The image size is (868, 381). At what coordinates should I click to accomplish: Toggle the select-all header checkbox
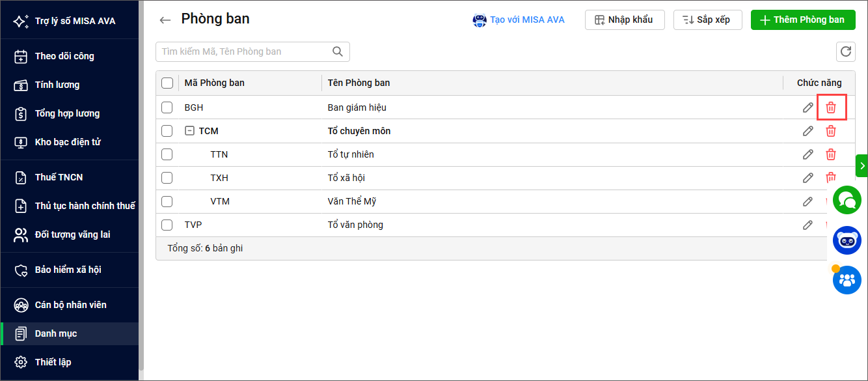coord(167,83)
